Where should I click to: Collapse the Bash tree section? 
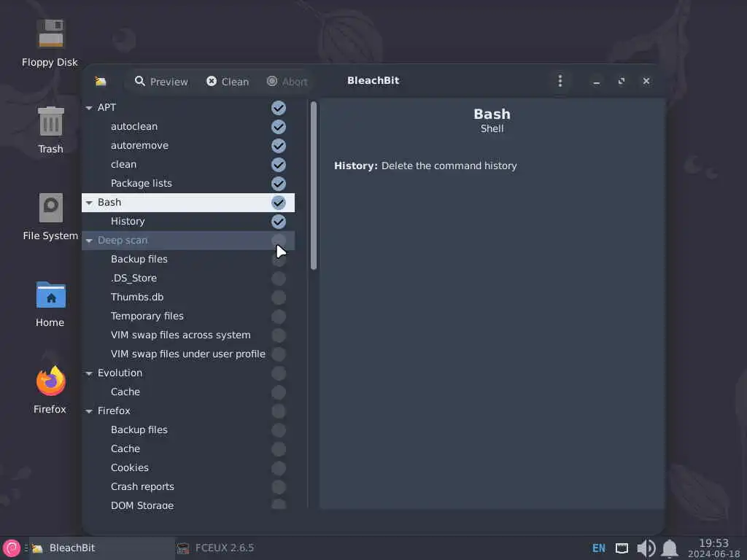[x=89, y=203]
